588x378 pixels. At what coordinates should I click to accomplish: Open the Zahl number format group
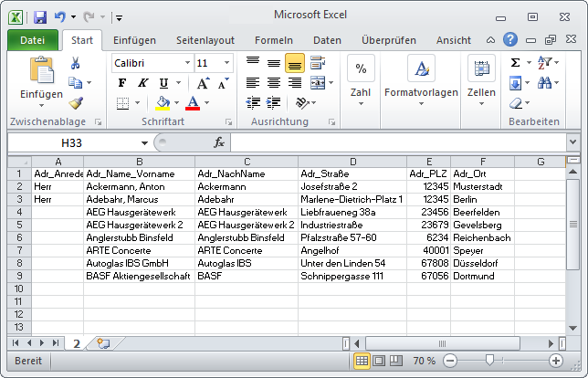(x=361, y=81)
